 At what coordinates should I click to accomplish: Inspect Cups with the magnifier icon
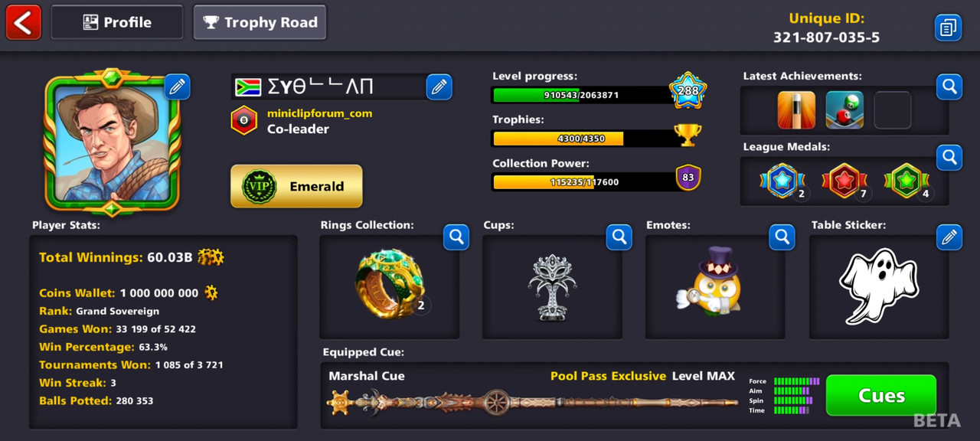[x=619, y=237]
